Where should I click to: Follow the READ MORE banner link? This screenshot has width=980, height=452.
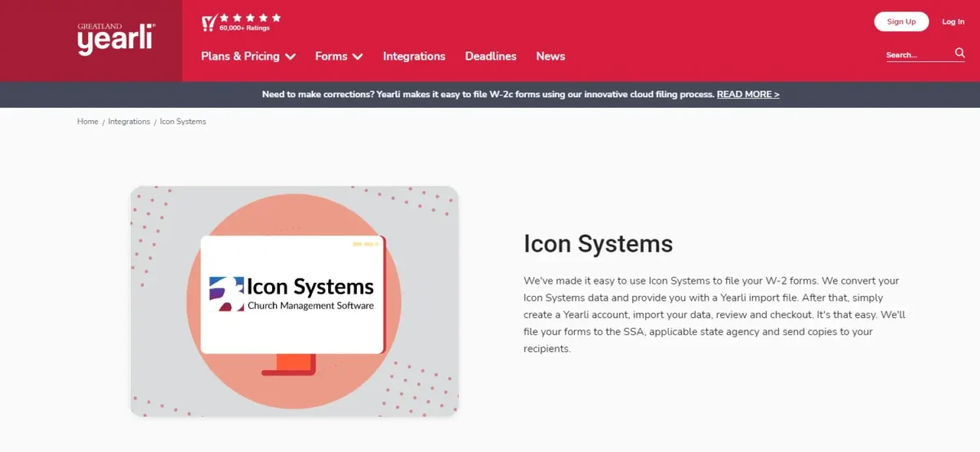pos(748,94)
